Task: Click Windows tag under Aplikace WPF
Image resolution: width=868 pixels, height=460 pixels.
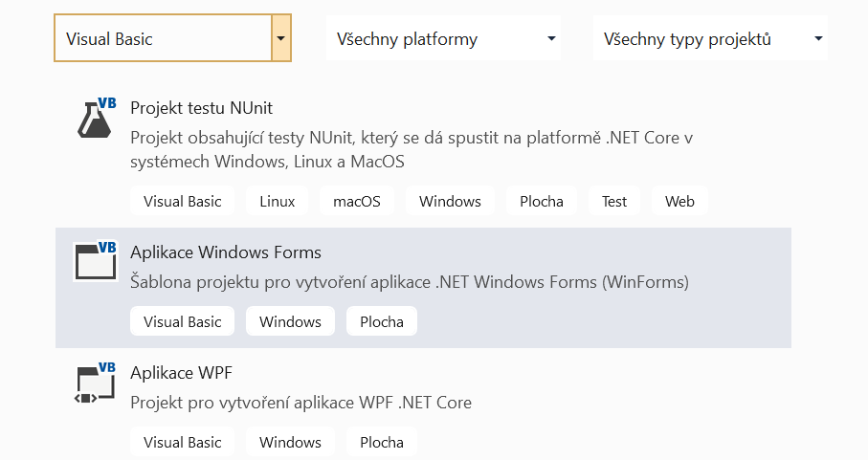Action: (290, 442)
